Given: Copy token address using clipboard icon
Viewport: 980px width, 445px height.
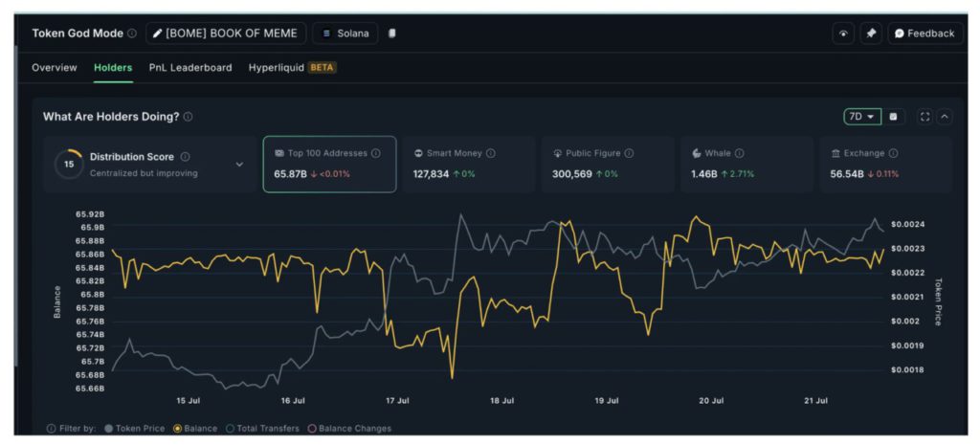Looking at the screenshot, I should point(392,33).
